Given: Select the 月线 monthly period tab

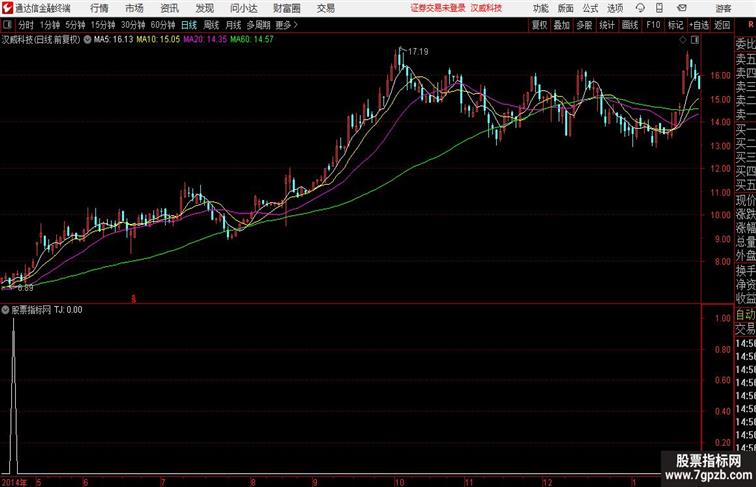Looking at the screenshot, I should (x=233, y=25).
